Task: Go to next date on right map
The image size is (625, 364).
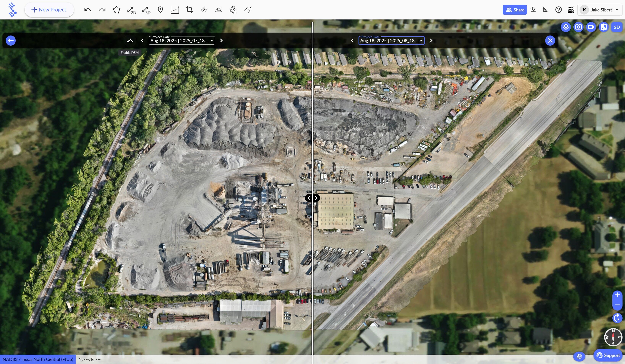Action: 431,40
